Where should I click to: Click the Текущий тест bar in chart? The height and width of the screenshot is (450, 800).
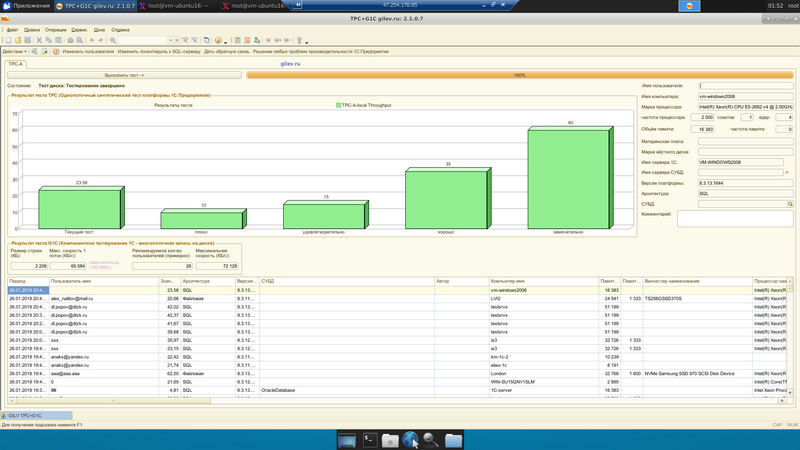point(81,208)
